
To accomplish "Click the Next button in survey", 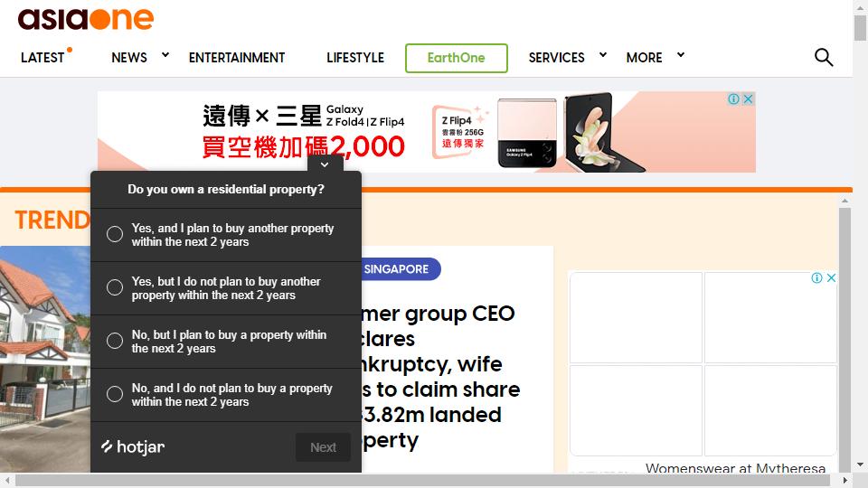I will click(x=324, y=447).
